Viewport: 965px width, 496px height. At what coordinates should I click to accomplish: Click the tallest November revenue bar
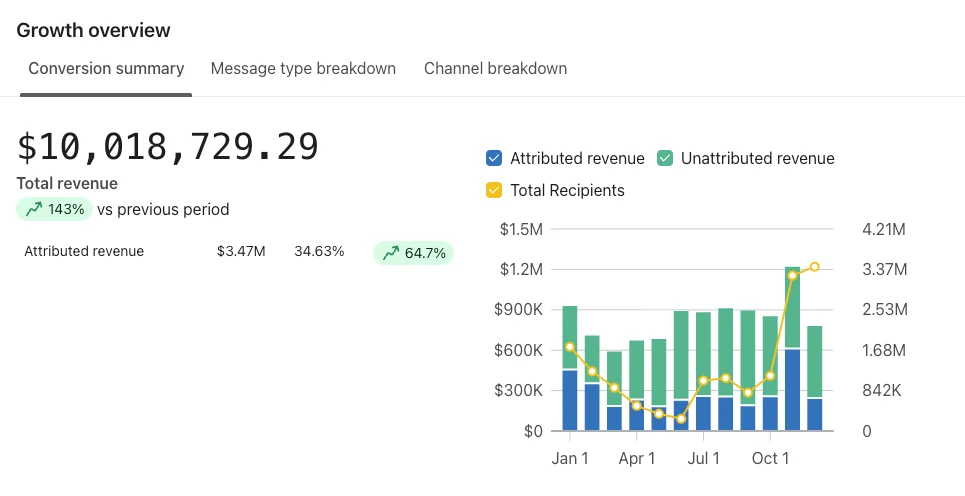(x=792, y=348)
